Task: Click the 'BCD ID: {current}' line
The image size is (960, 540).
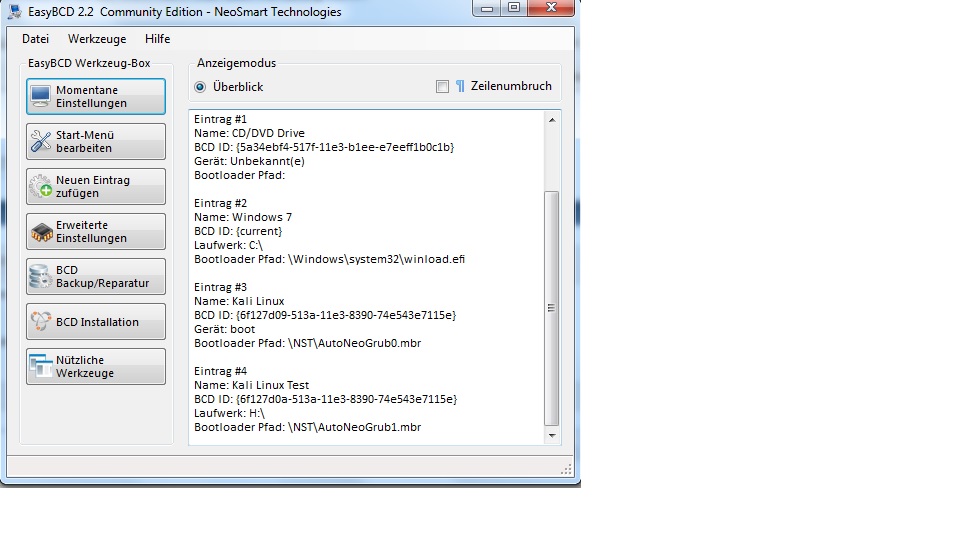Action: pyautogui.click(x=238, y=231)
